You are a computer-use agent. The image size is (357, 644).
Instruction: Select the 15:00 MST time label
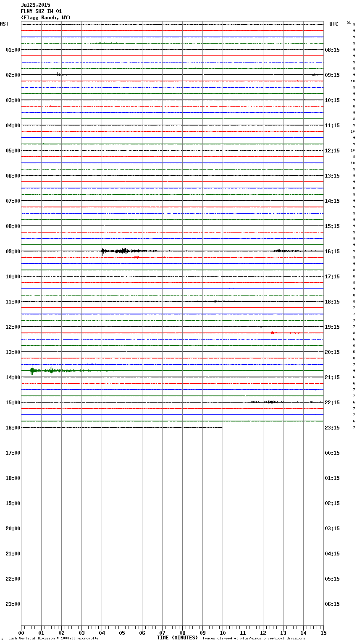tap(13, 403)
